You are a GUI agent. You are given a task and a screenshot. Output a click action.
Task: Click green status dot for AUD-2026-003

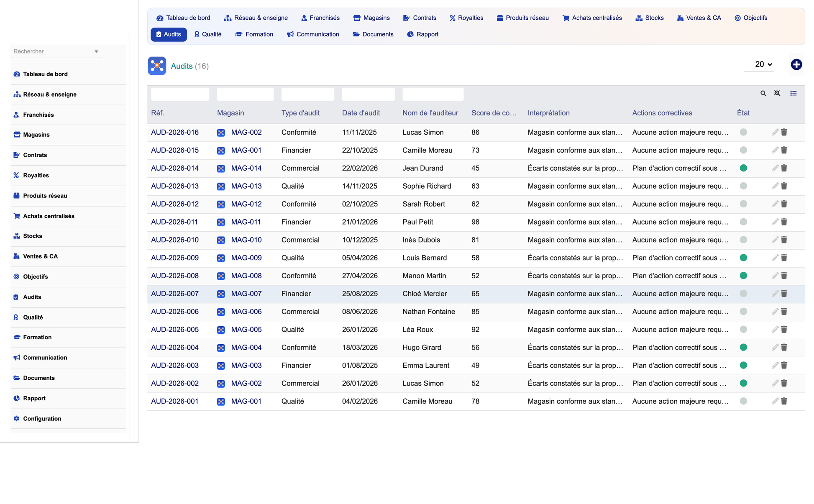point(743,366)
